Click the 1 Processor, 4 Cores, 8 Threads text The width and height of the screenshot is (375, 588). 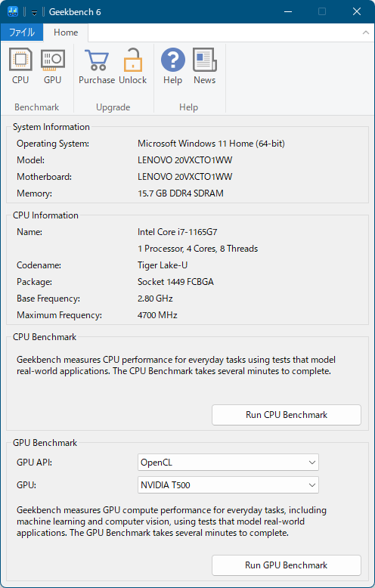point(197,249)
